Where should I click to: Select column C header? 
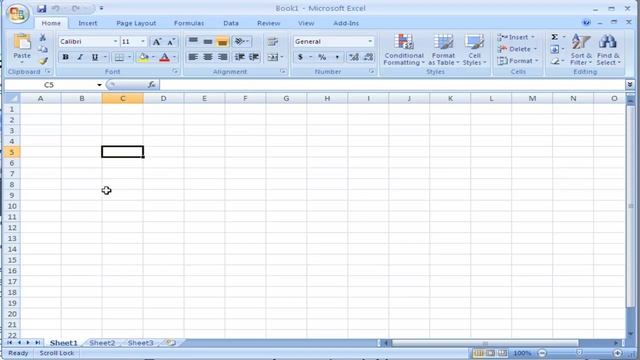[122, 98]
